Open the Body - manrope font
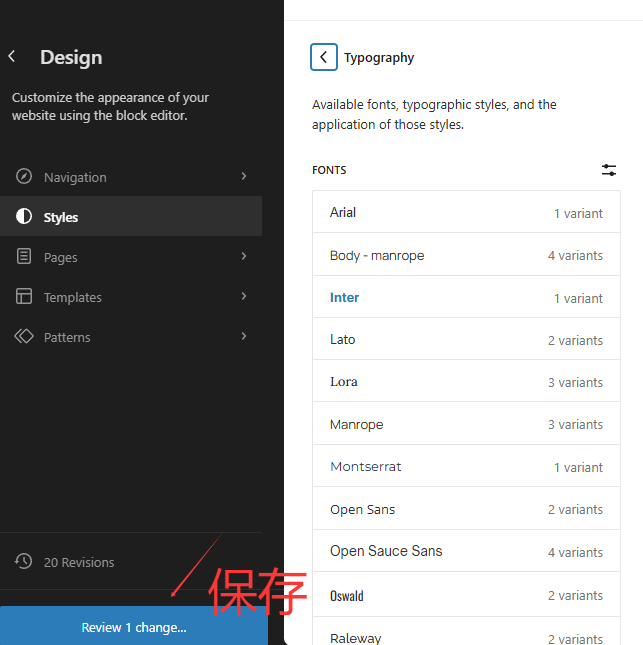 point(466,255)
